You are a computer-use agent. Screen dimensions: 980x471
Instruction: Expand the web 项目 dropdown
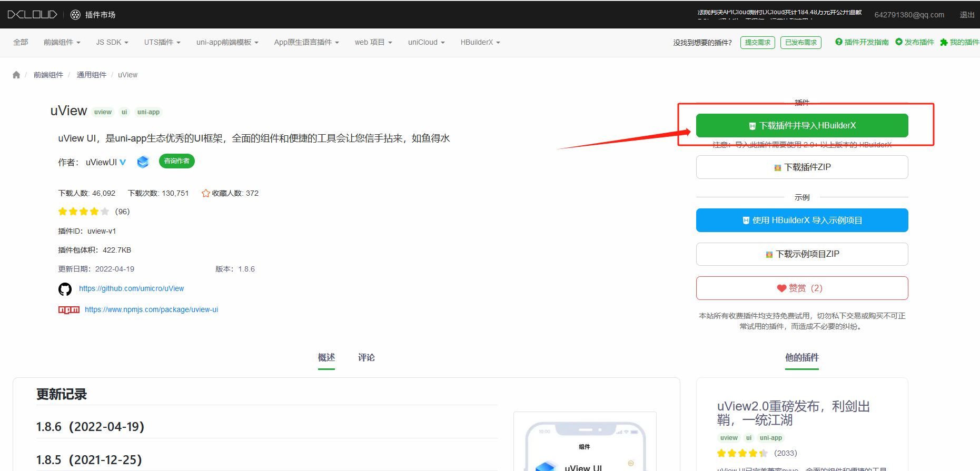pyautogui.click(x=373, y=42)
